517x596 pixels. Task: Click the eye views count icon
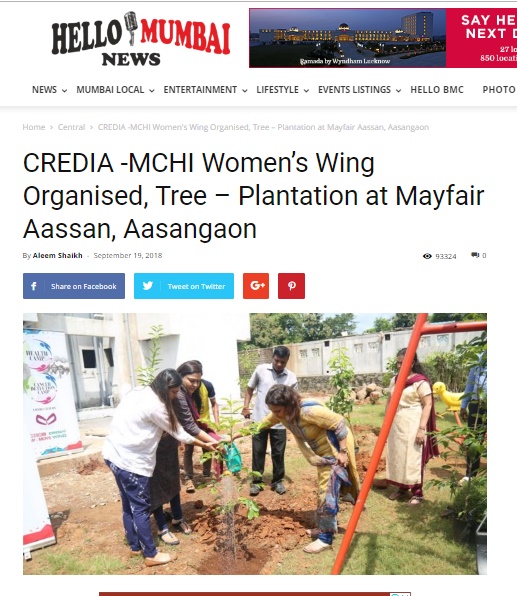(427, 256)
